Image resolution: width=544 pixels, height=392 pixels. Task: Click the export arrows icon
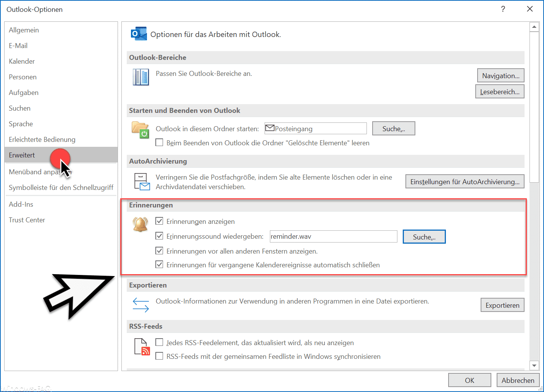coord(140,305)
